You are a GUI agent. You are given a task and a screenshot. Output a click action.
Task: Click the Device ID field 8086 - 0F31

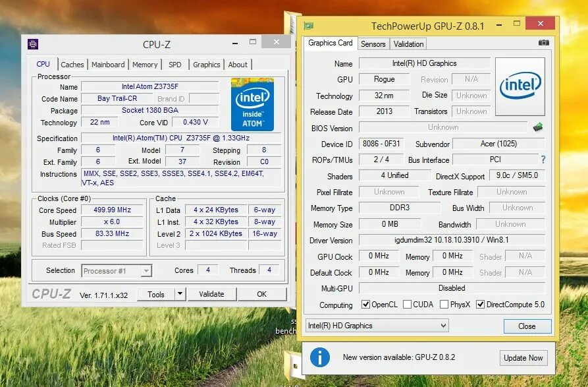click(x=381, y=144)
